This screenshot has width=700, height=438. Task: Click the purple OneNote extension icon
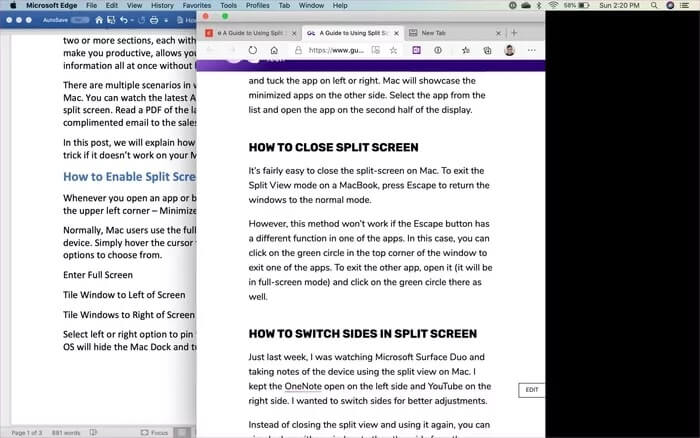[x=417, y=50]
